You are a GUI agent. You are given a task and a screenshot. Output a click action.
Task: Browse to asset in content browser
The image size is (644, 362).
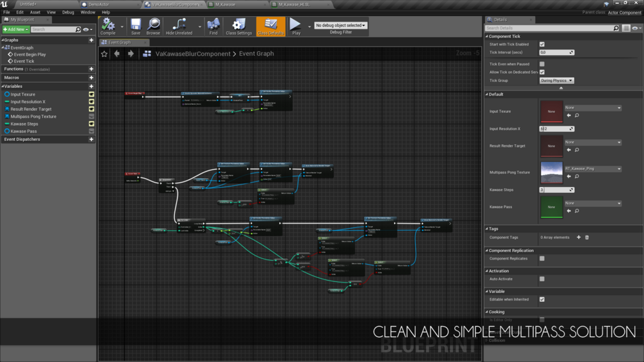(153, 26)
